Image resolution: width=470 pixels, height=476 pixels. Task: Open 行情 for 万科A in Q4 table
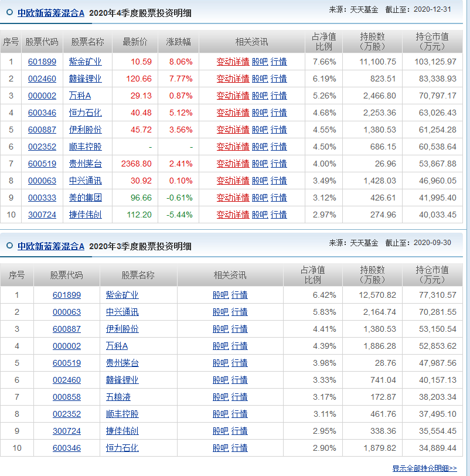tap(278, 96)
